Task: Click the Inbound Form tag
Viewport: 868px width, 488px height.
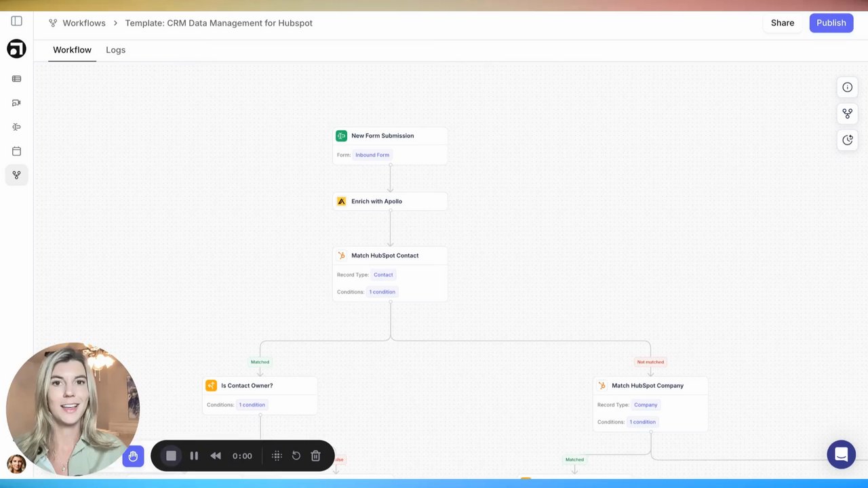Action: (x=372, y=155)
